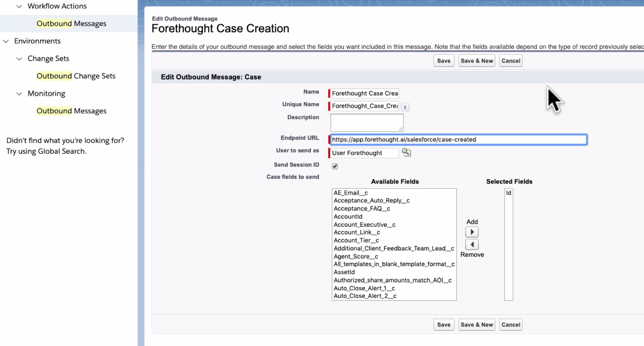Viewport: 644px width, 346px height.
Task: Click the Add arrow button
Action: coord(472,232)
